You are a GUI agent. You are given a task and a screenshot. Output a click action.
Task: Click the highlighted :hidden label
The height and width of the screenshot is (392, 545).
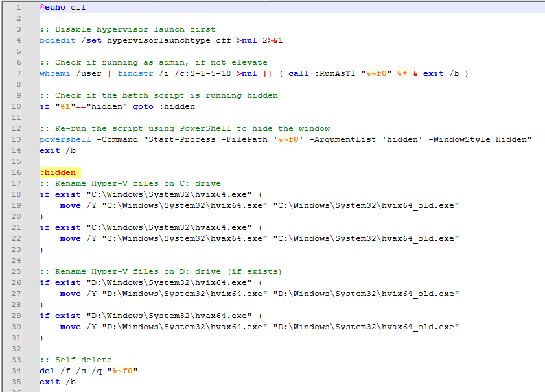(58, 172)
